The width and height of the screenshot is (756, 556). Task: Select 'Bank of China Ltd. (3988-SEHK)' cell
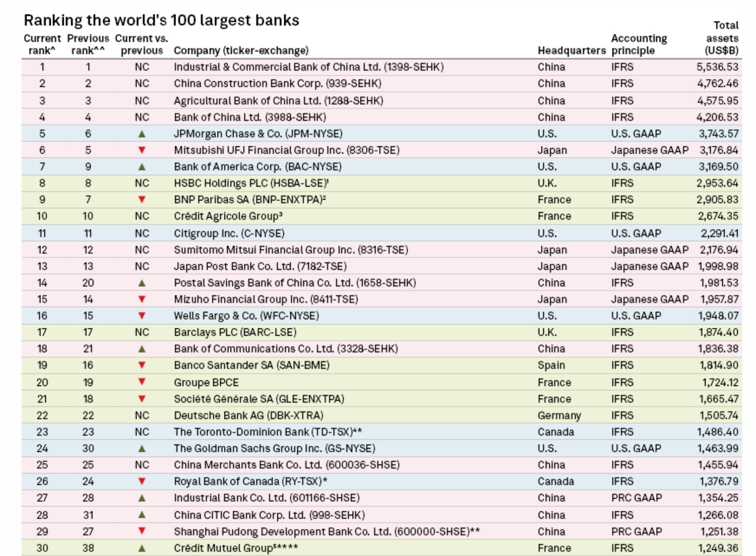click(250, 117)
